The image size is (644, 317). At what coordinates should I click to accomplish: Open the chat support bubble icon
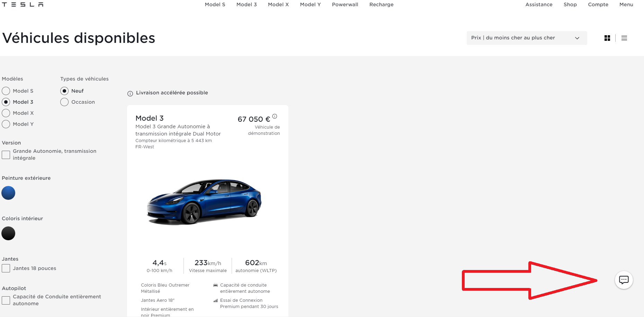624,280
